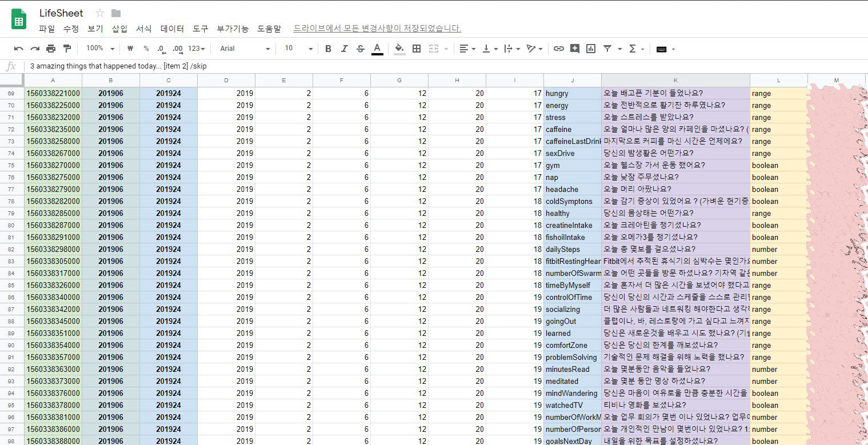Toggle bold formatting

(x=328, y=49)
